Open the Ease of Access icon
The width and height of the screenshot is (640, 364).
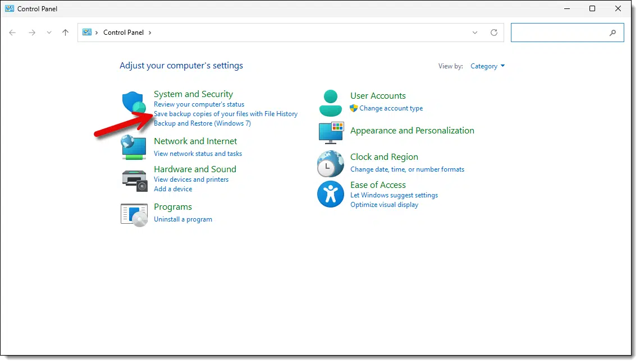click(331, 194)
